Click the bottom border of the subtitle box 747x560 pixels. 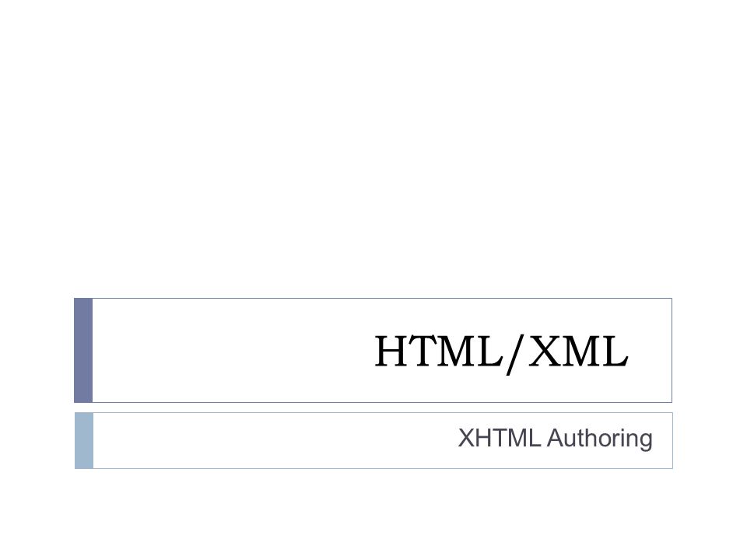pyautogui.click(x=383, y=468)
